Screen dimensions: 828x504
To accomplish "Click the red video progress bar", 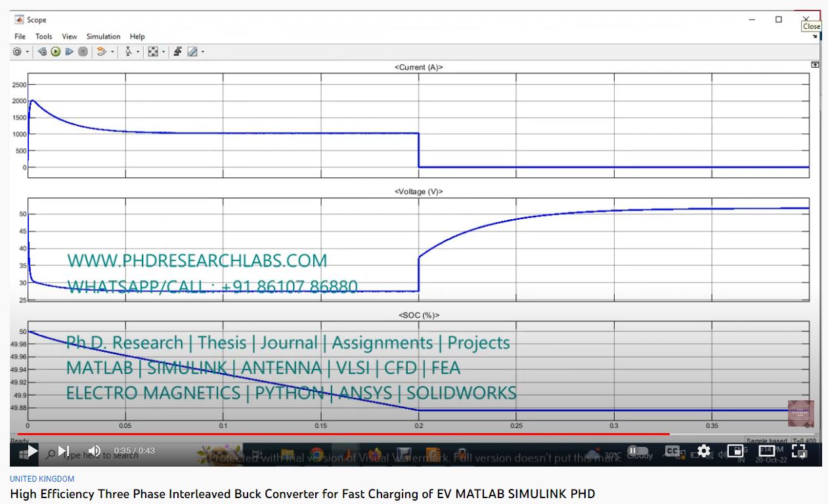I will [328, 434].
